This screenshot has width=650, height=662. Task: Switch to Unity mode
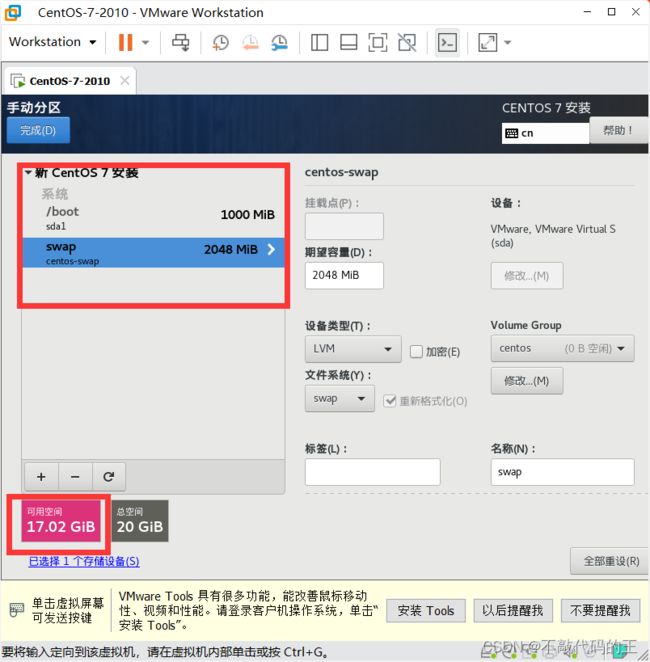pyautogui.click(x=407, y=42)
